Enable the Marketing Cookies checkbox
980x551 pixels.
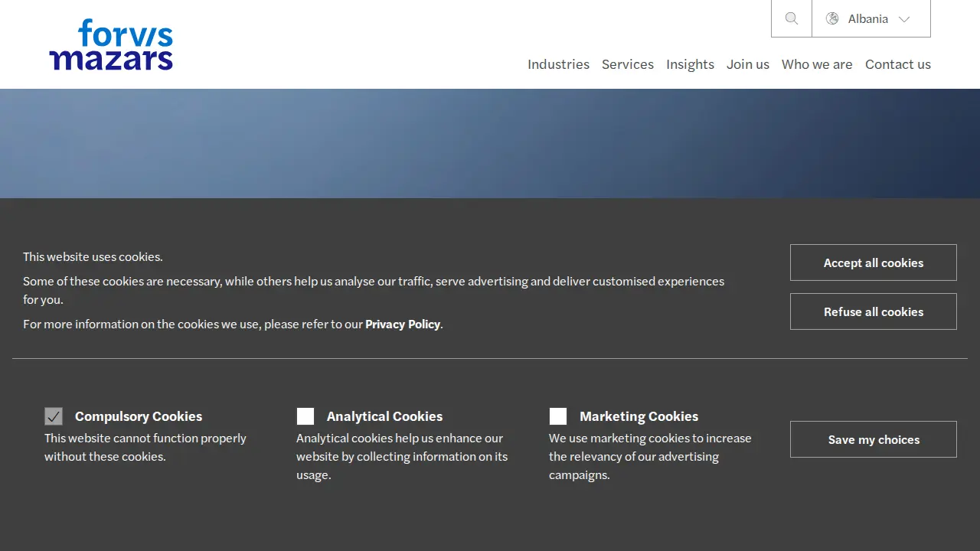[x=558, y=416]
